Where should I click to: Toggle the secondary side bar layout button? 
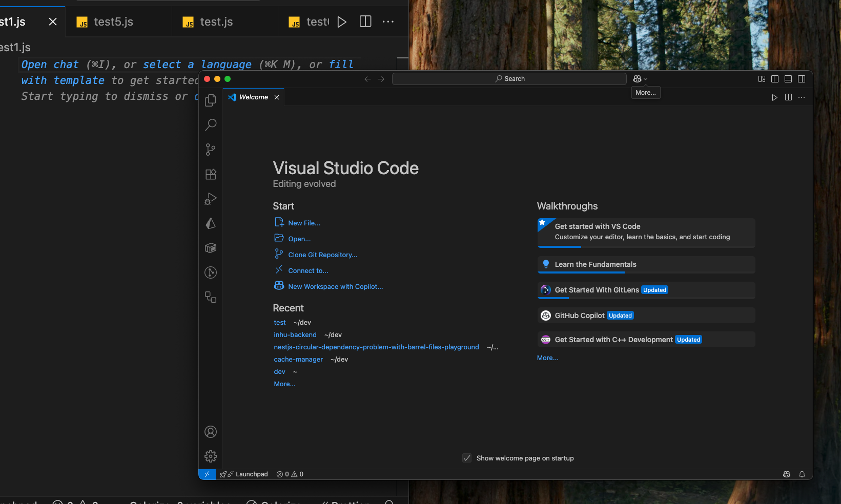802,79
